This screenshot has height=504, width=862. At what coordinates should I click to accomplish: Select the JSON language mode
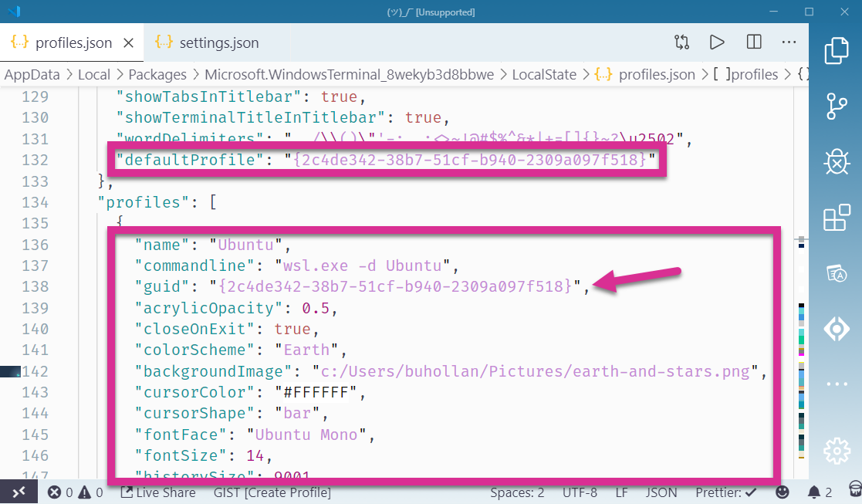pyautogui.click(x=661, y=492)
